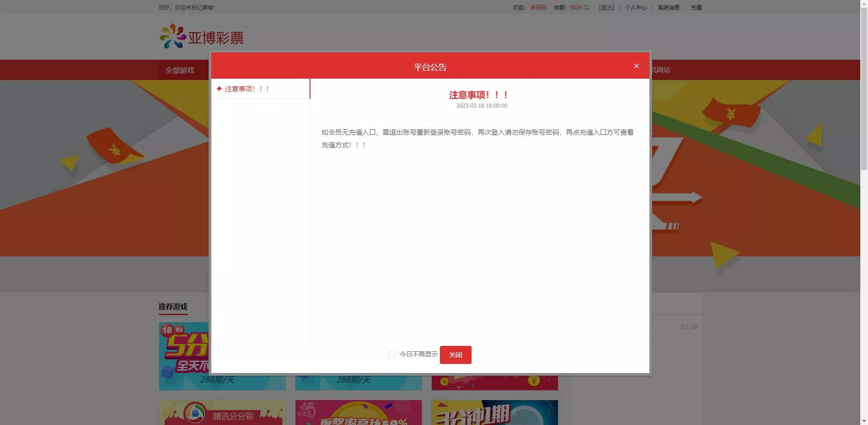Open 个人中心 from the top bar
Image resolution: width=868 pixels, height=425 pixels.
(635, 7)
